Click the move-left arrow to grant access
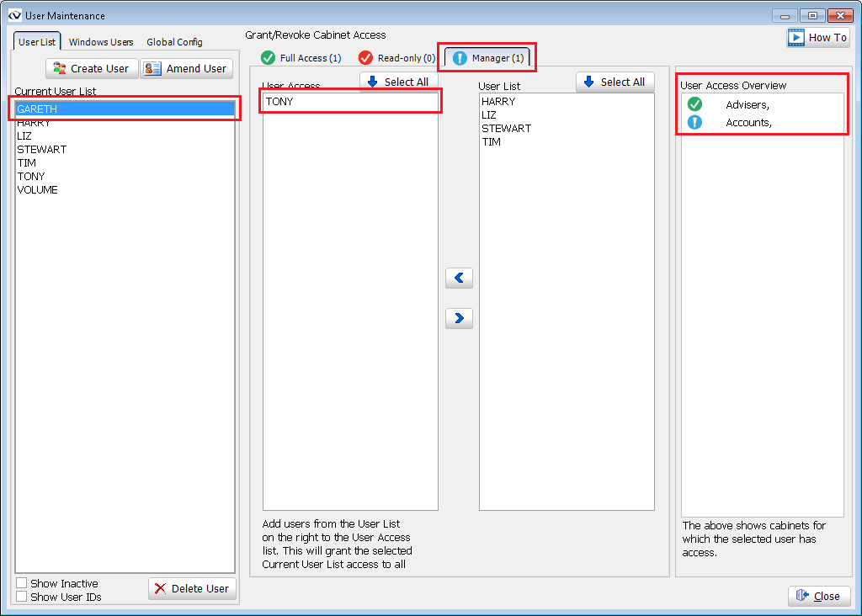This screenshot has height=616, width=862. pyautogui.click(x=459, y=278)
